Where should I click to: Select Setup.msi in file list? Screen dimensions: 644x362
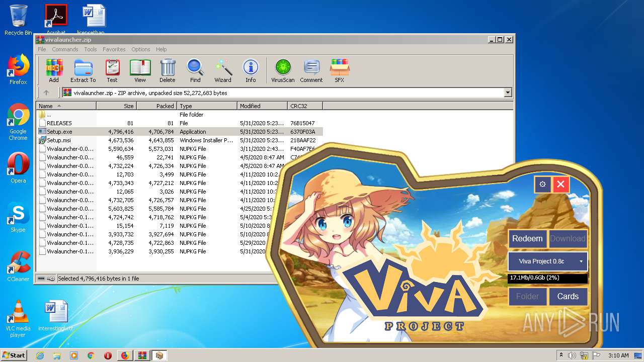(x=180, y=140)
